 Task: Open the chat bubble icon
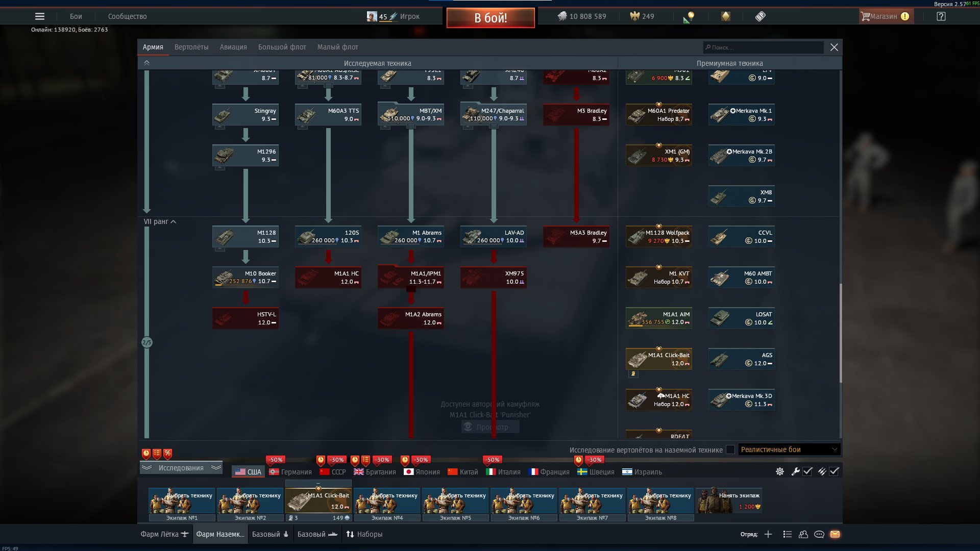click(x=819, y=534)
